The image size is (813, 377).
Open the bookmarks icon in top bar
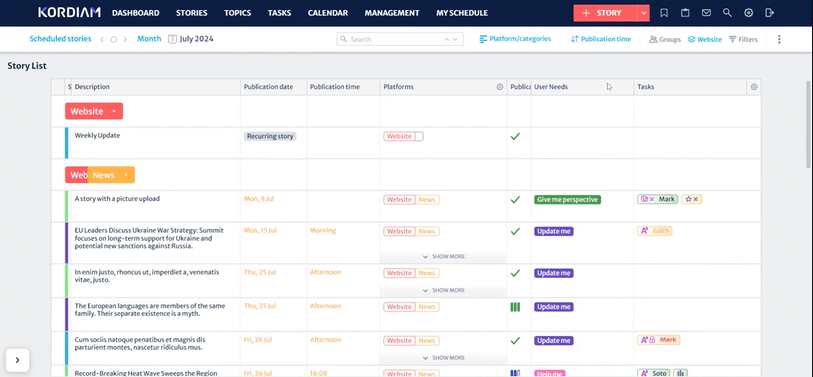pos(664,13)
